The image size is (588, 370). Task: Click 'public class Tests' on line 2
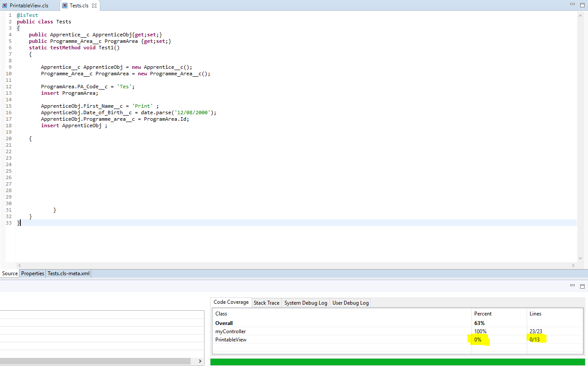pos(44,22)
